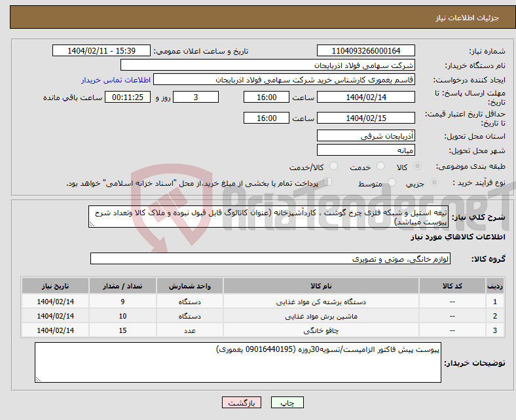Click the جزئیات اطلاعات نیاز header title
Screen dimensions: 516x420
(x=468, y=18)
